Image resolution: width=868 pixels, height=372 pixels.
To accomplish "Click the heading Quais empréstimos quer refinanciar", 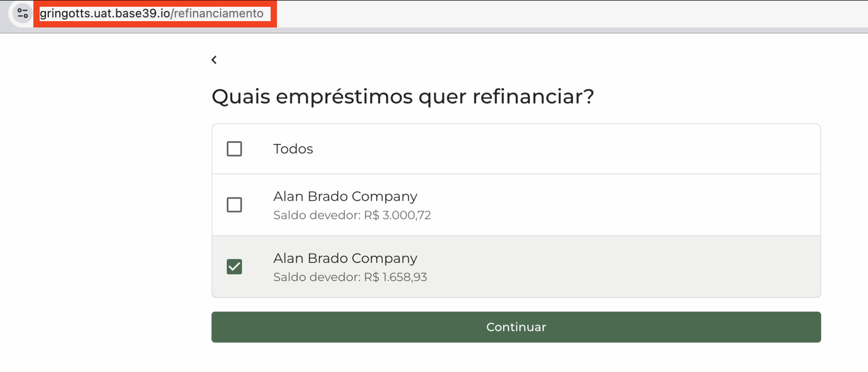I will point(402,96).
